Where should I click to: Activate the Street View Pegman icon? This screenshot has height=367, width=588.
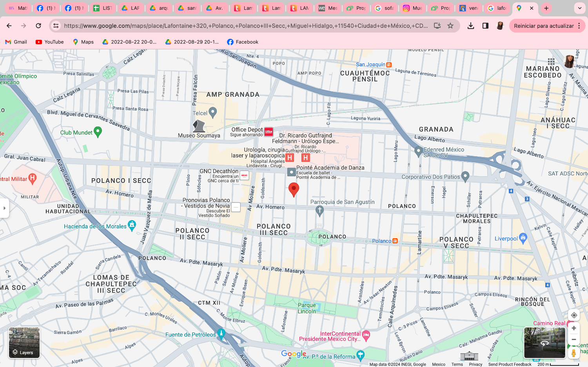573,353
